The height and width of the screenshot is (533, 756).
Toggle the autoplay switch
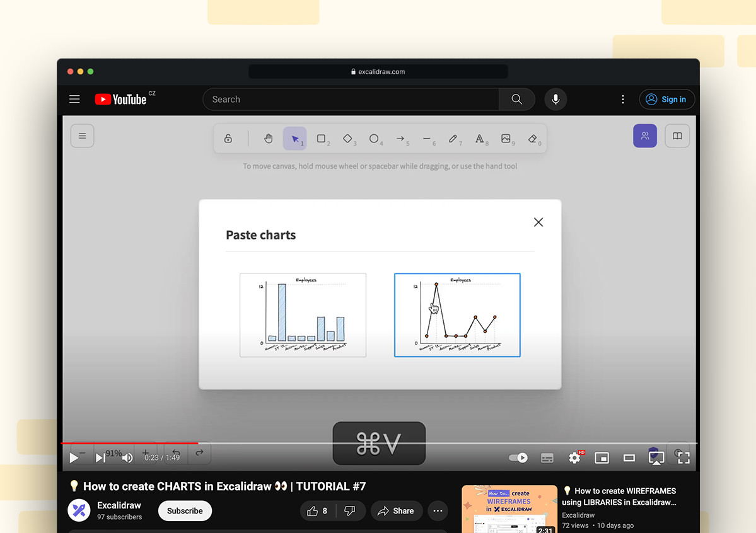pyautogui.click(x=518, y=457)
